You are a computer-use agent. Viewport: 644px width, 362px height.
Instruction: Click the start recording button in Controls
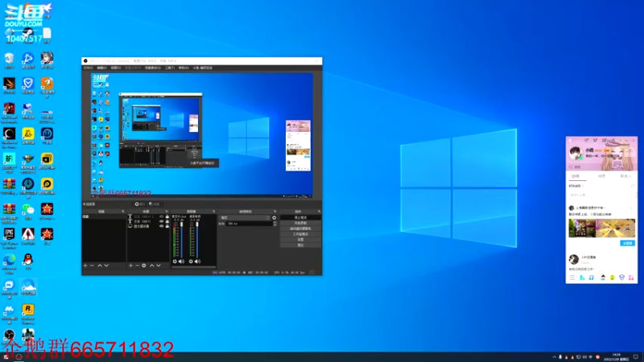[300, 223]
